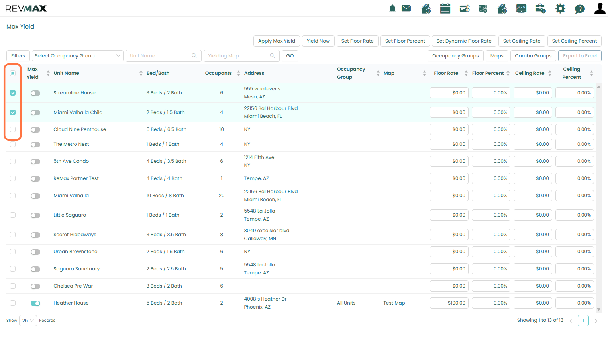Sort the table by Bed/Bath
Viewport: 608px width, 364px height.
click(x=158, y=73)
